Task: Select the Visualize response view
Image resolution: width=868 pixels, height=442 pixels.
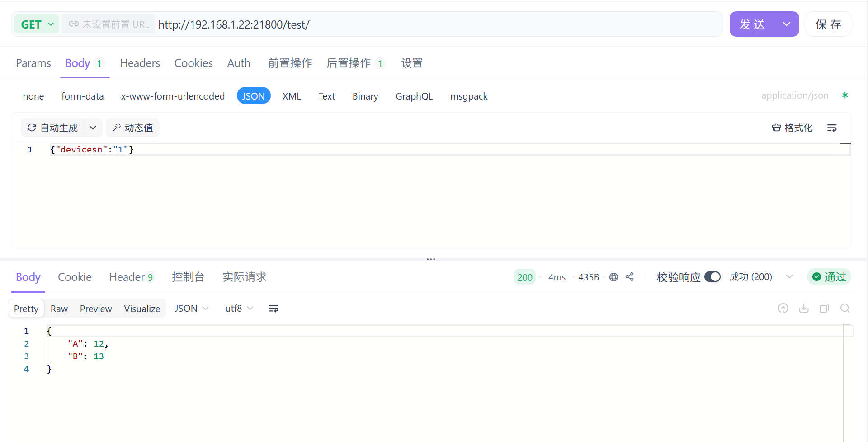Action: point(142,309)
